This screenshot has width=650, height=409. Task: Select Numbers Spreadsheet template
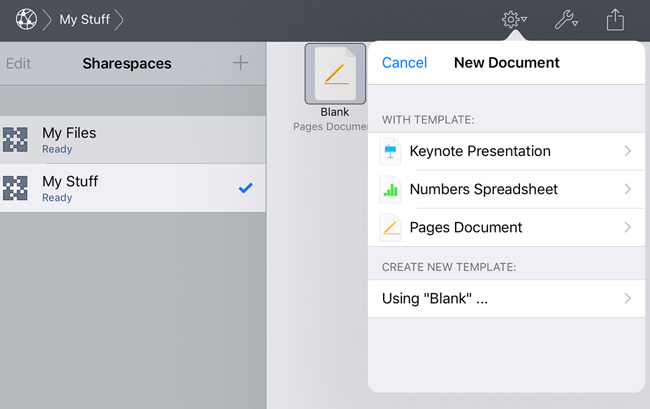[x=506, y=189]
